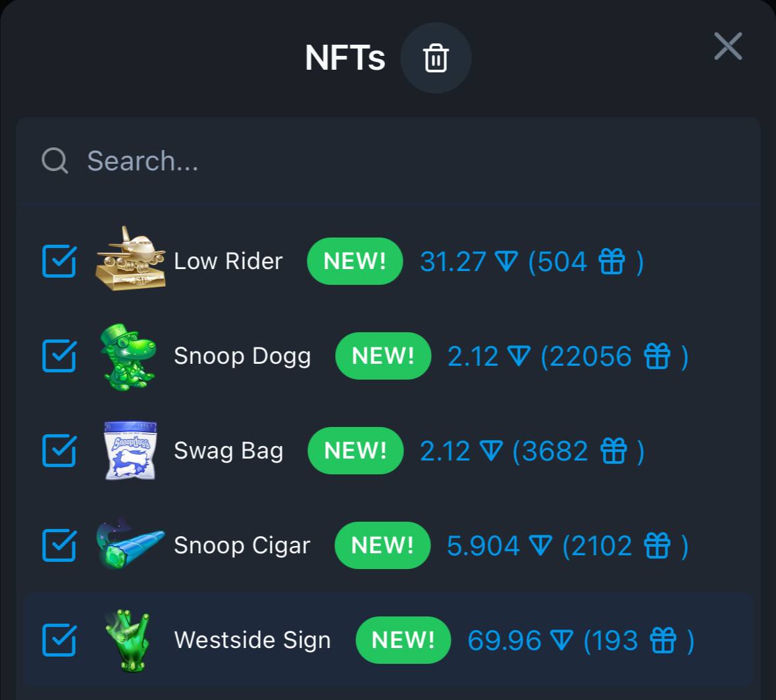Click the Swag Bag package icon
The image size is (776, 700).
click(130, 451)
